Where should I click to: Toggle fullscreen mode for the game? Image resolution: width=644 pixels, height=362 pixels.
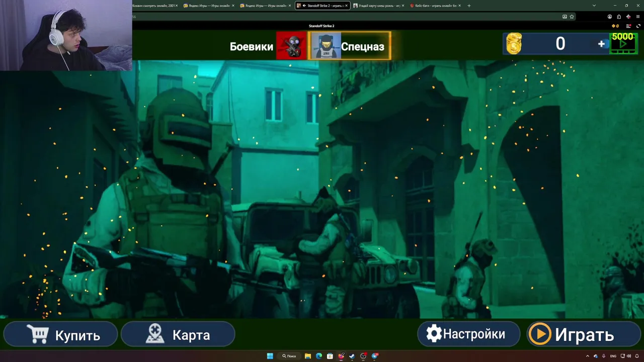pyautogui.click(x=638, y=26)
